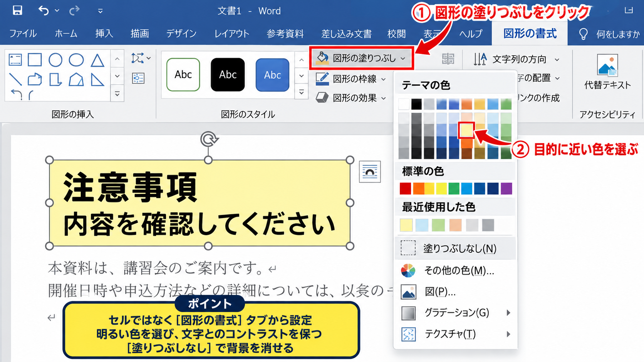Open the Undo history dropdown arrow
The width and height of the screenshot is (644, 362).
[57, 11]
